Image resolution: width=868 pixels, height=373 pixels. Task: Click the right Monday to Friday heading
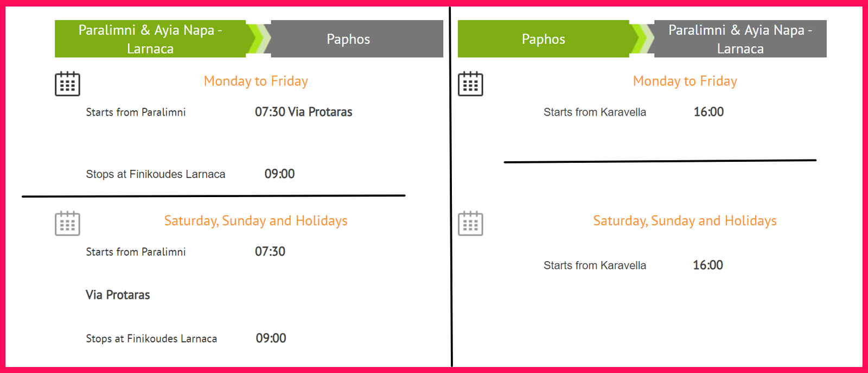tap(685, 81)
